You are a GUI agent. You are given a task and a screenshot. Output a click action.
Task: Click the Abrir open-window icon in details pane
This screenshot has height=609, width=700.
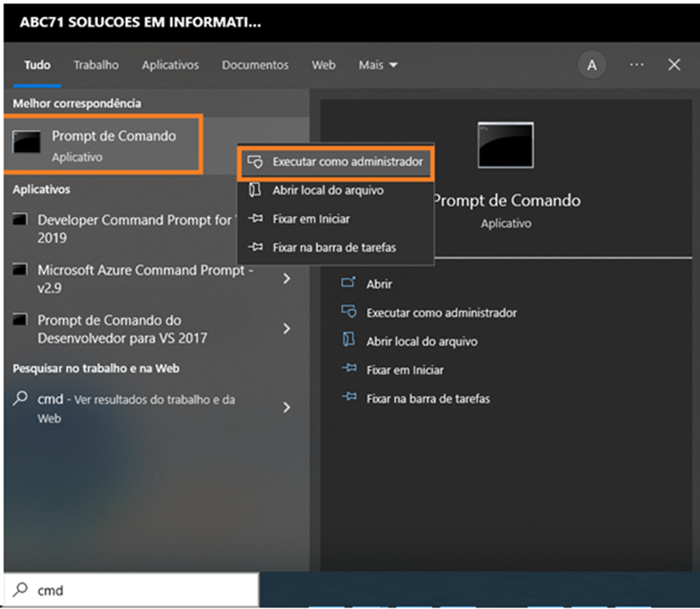[x=349, y=282]
